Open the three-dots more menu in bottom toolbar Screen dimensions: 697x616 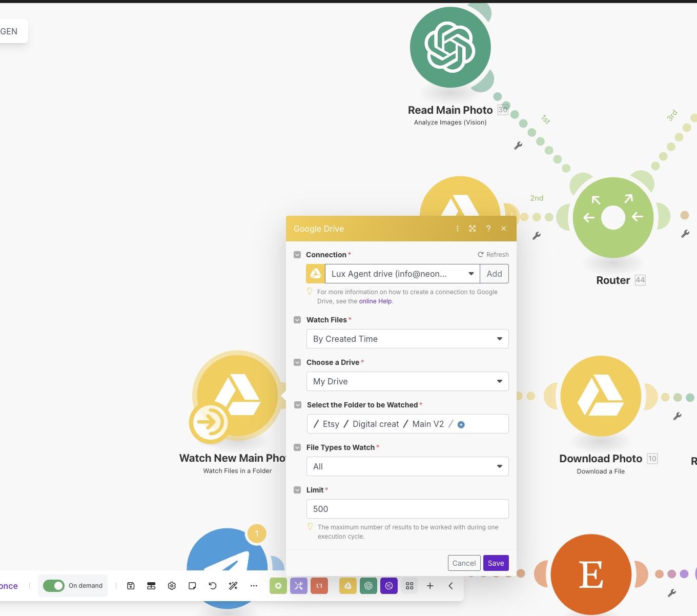(254, 586)
